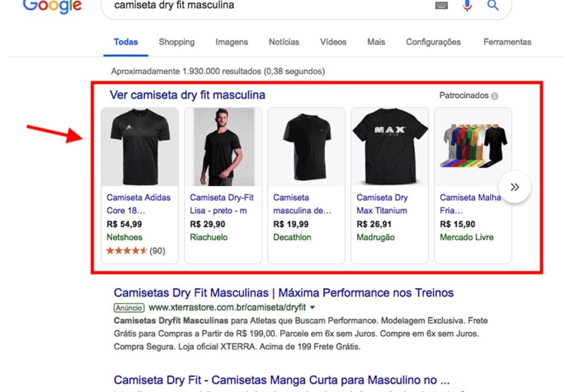The image size is (588, 392).
Task: Open Configurações in the search bar
Action: point(433,42)
